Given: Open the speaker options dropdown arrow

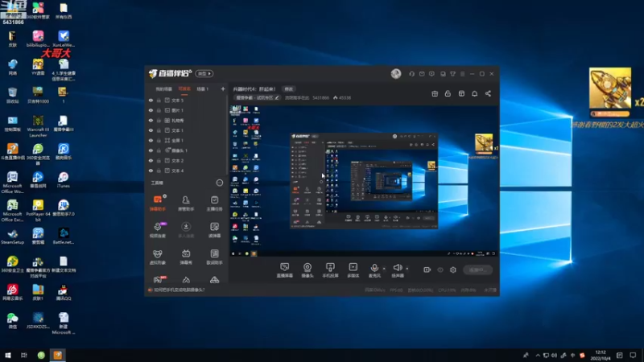Looking at the screenshot, I should 407,269.
